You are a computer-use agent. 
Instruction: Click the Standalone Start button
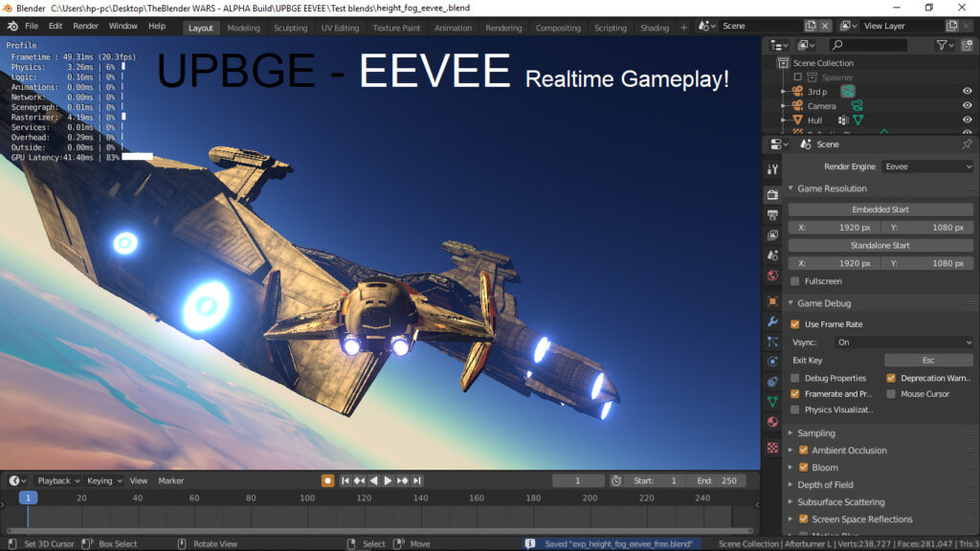tap(880, 246)
